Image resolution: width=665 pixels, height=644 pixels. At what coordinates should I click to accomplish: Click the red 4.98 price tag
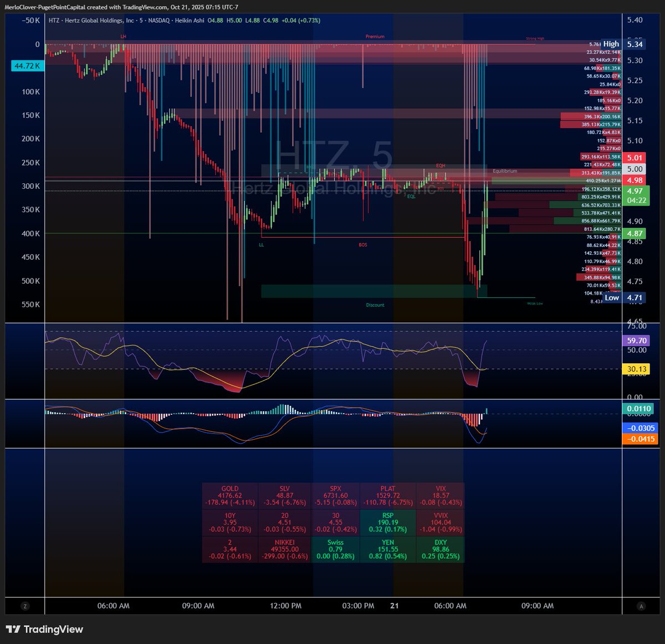[634, 181]
